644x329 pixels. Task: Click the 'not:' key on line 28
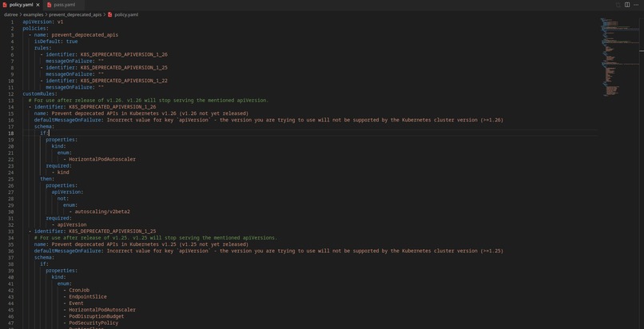point(63,199)
